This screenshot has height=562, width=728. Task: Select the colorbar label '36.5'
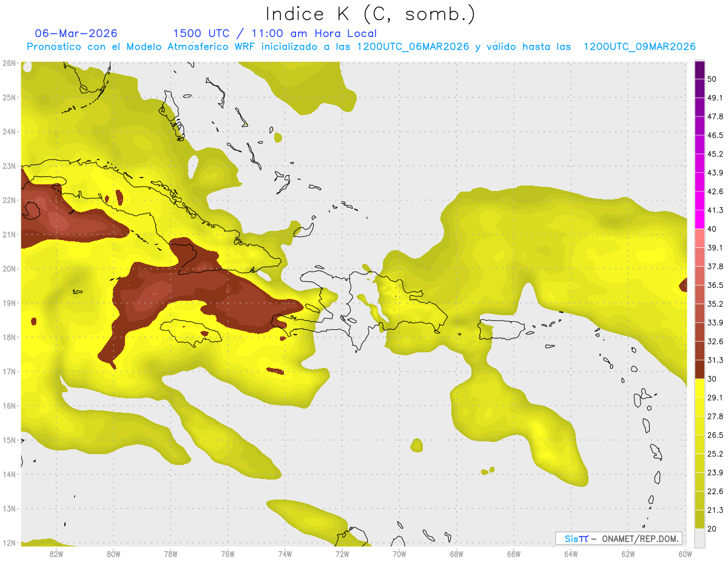coord(715,286)
